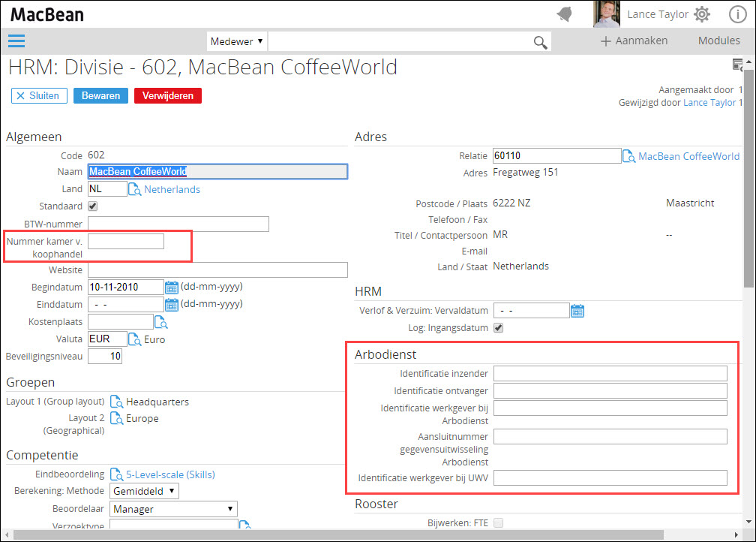Click the MacBean logo
This screenshot has height=542, width=756.
click(x=47, y=15)
